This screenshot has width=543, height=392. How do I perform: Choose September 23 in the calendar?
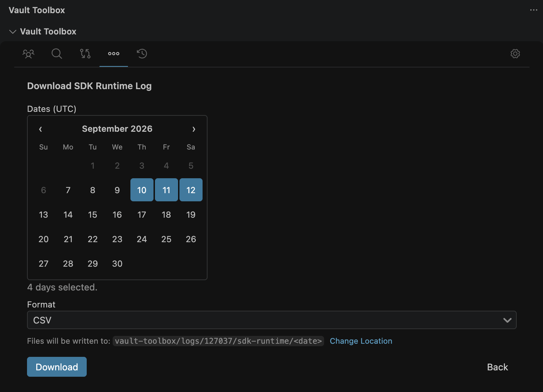pos(117,239)
